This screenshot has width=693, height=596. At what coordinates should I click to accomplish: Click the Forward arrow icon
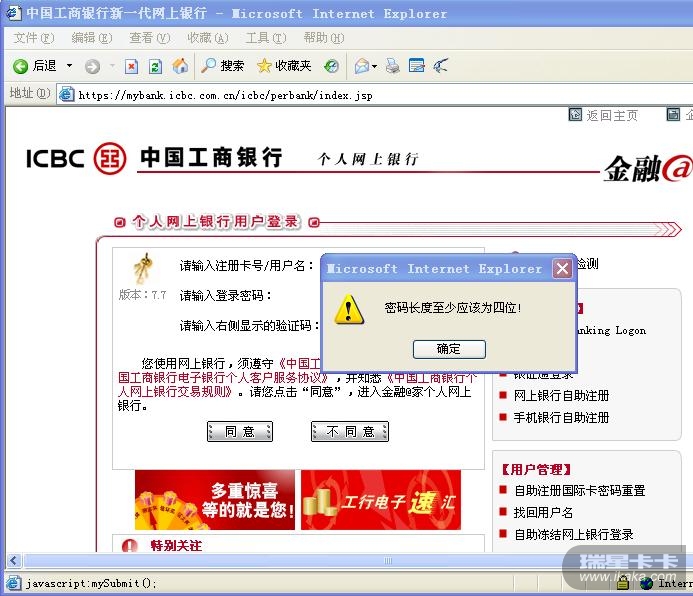(92, 66)
